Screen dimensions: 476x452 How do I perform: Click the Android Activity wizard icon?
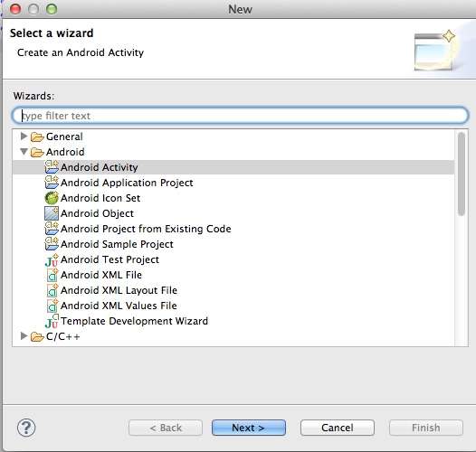52,167
